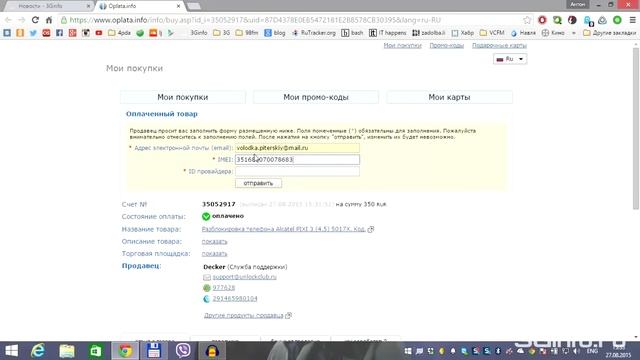Viewport: 640px width, 360px height.
Task: Open Viber from the taskbar
Action: coord(183,351)
